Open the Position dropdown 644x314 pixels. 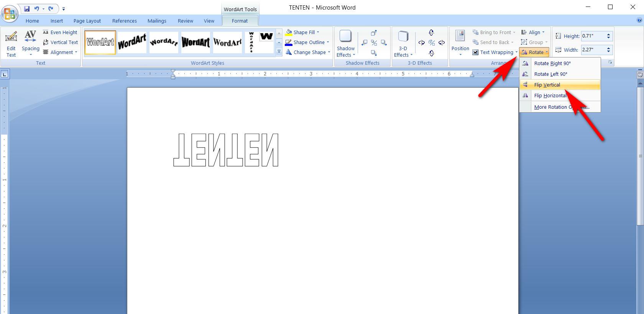[x=460, y=43]
